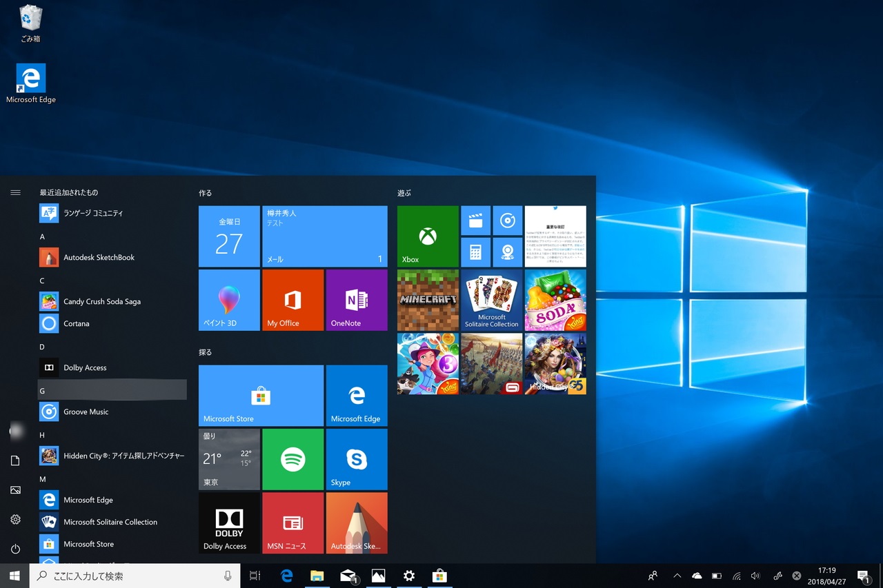Open the OneNote tile

click(357, 300)
